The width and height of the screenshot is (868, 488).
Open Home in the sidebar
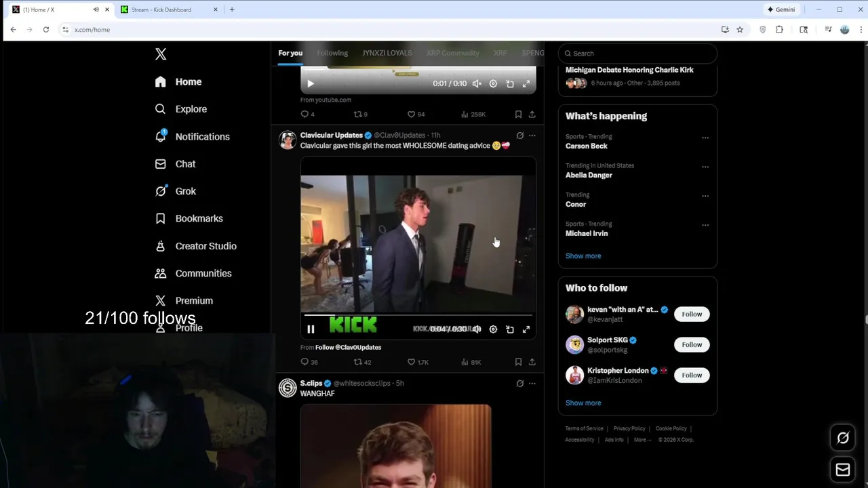[178, 82]
